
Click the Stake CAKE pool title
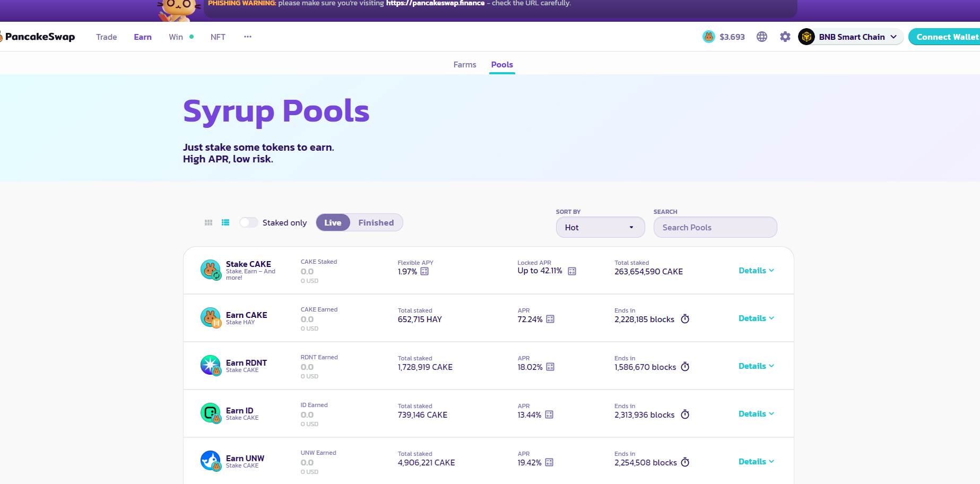pos(248,264)
